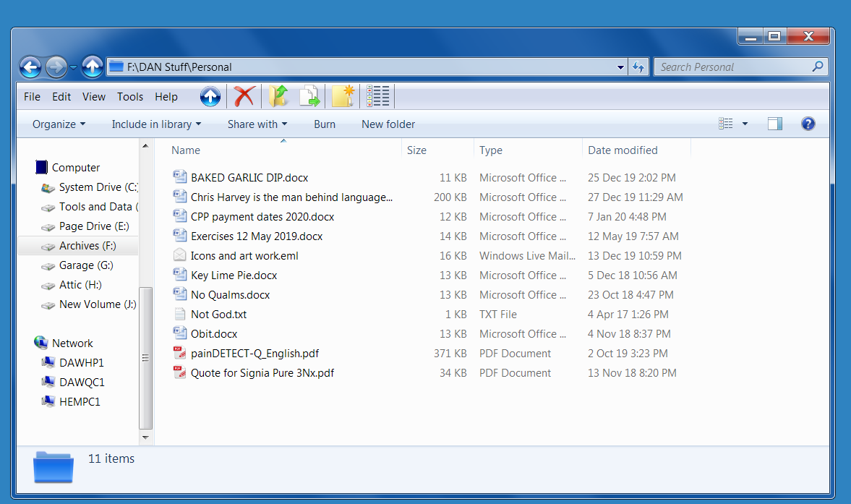This screenshot has width=851, height=504.
Task: Go back using the Back arrow button
Action: [x=30, y=67]
